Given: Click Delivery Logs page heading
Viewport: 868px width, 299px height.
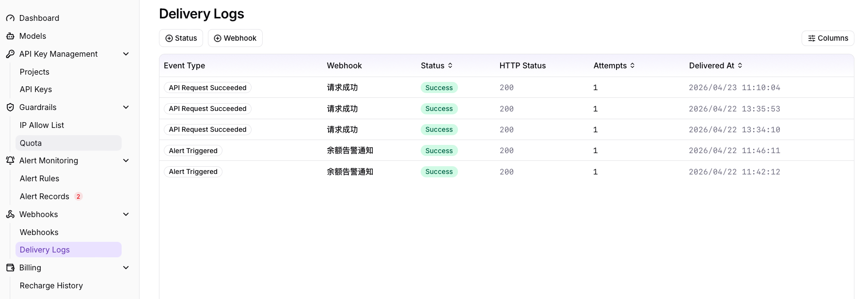Looking at the screenshot, I should 202,14.
